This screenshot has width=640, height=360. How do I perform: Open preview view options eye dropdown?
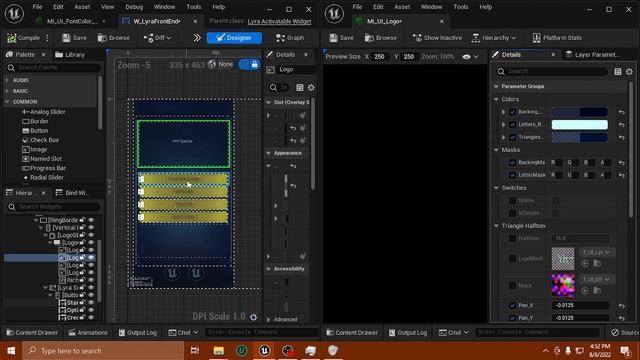coord(470,57)
